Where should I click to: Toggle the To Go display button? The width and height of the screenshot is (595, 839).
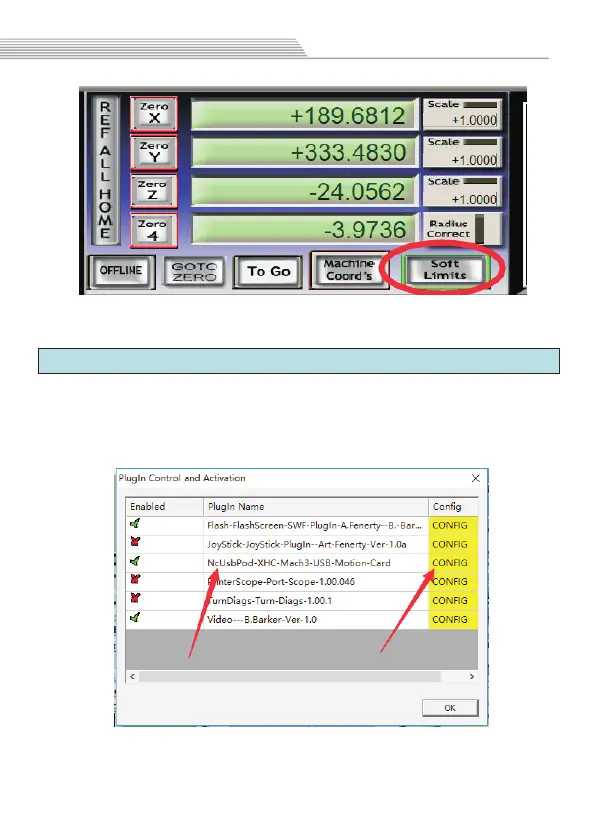click(x=268, y=272)
